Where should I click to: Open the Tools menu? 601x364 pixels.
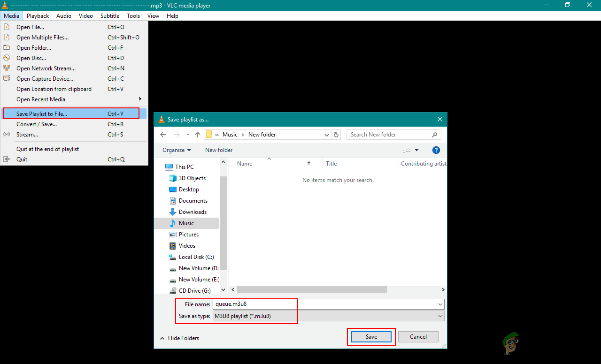coord(133,15)
